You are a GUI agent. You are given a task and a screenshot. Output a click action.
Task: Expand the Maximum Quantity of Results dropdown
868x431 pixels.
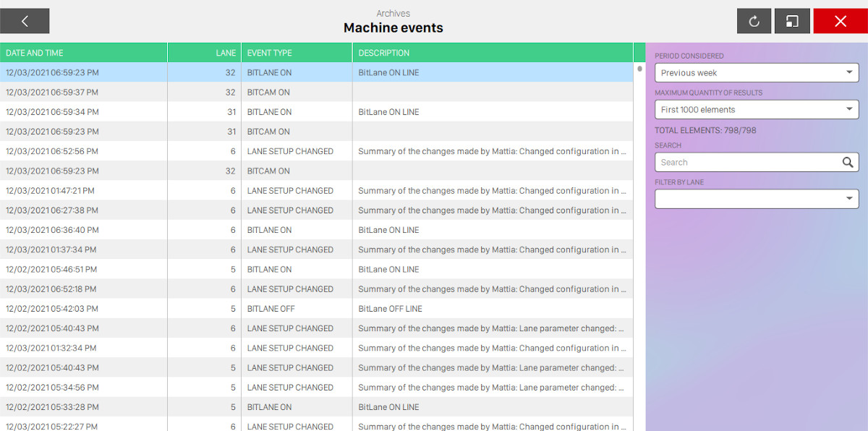pos(757,110)
